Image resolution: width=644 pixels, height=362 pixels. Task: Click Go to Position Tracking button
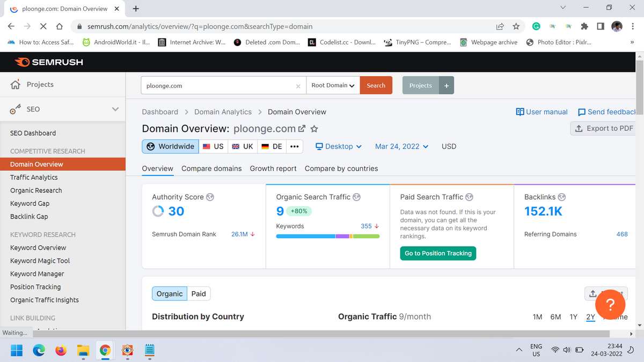click(438, 253)
